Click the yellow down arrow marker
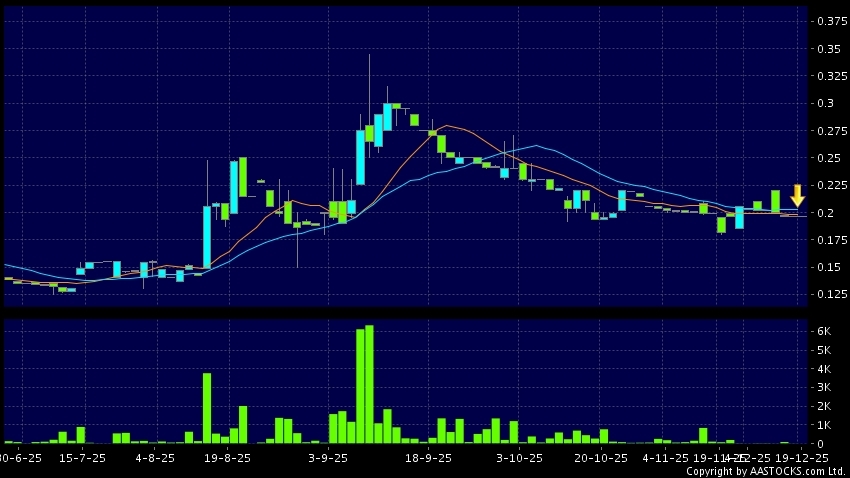The width and height of the screenshot is (850, 478). 797,195
